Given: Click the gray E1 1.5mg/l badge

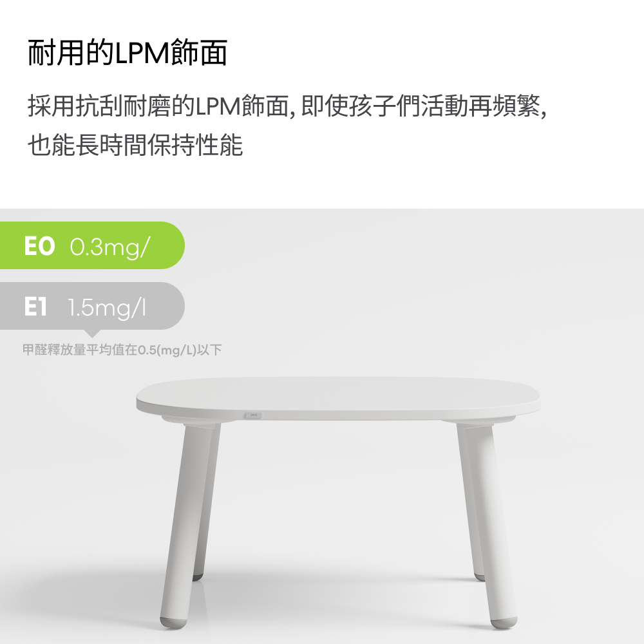Looking at the screenshot, I should pos(92,305).
